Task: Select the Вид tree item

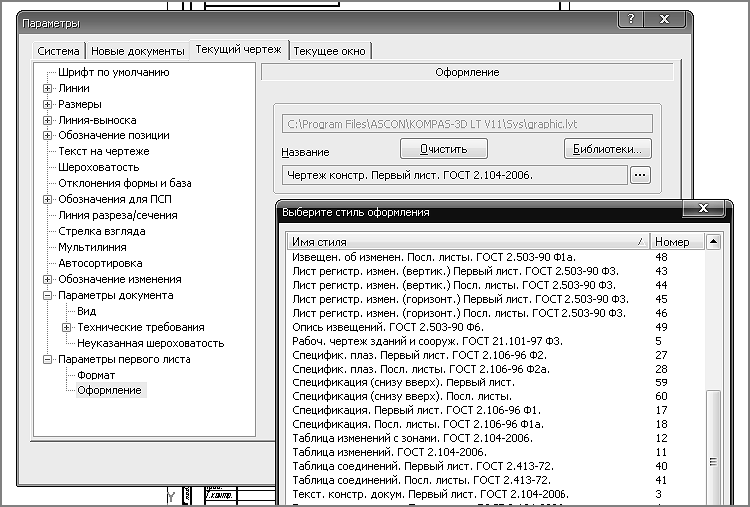Action: click(x=87, y=311)
